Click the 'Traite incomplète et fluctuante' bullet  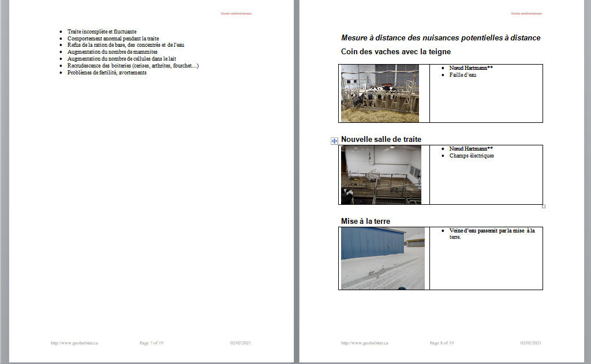[102, 32]
